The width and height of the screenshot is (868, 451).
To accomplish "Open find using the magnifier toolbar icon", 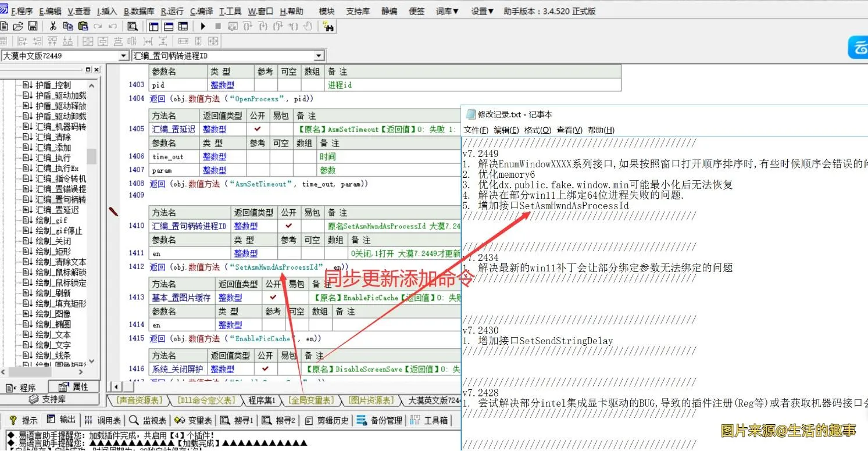I will [x=132, y=26].
